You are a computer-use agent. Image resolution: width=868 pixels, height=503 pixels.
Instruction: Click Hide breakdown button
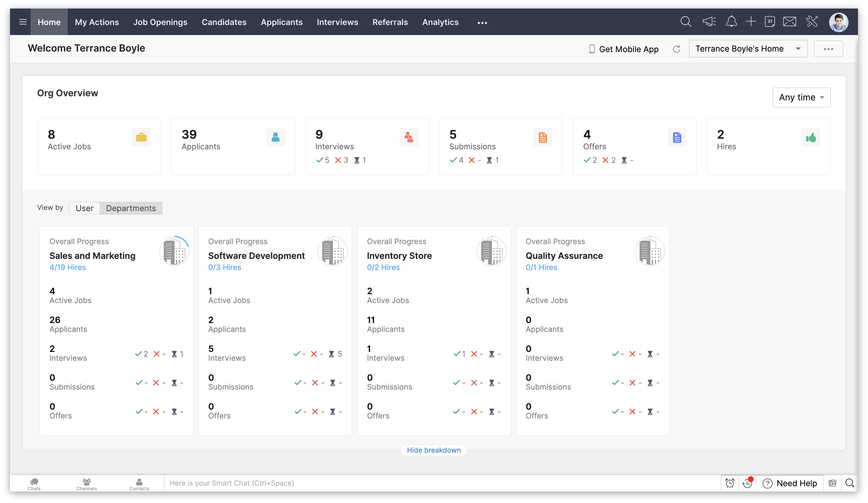[434, 450]
